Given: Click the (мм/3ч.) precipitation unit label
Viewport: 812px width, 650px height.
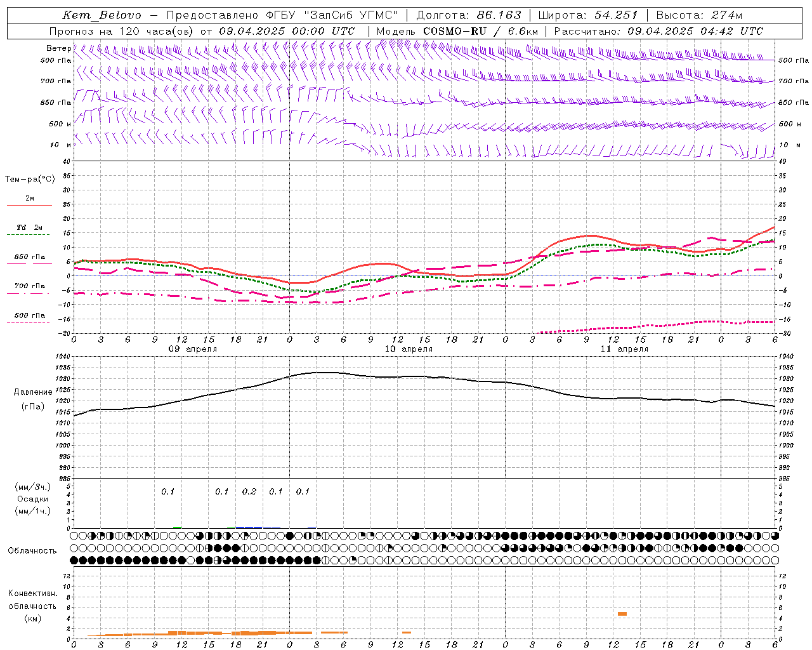Looking at the screenshot, I should point(33,487).
